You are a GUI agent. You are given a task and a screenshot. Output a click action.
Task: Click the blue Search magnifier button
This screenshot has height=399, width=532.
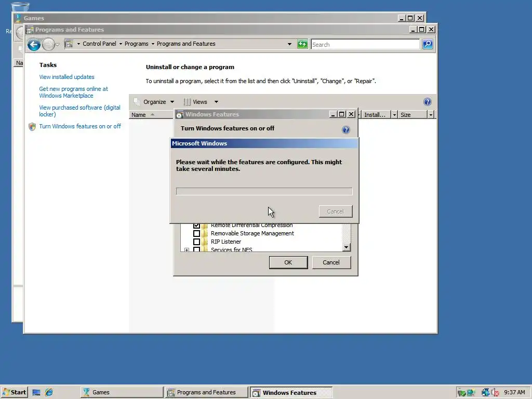click(x=428, y=44)
